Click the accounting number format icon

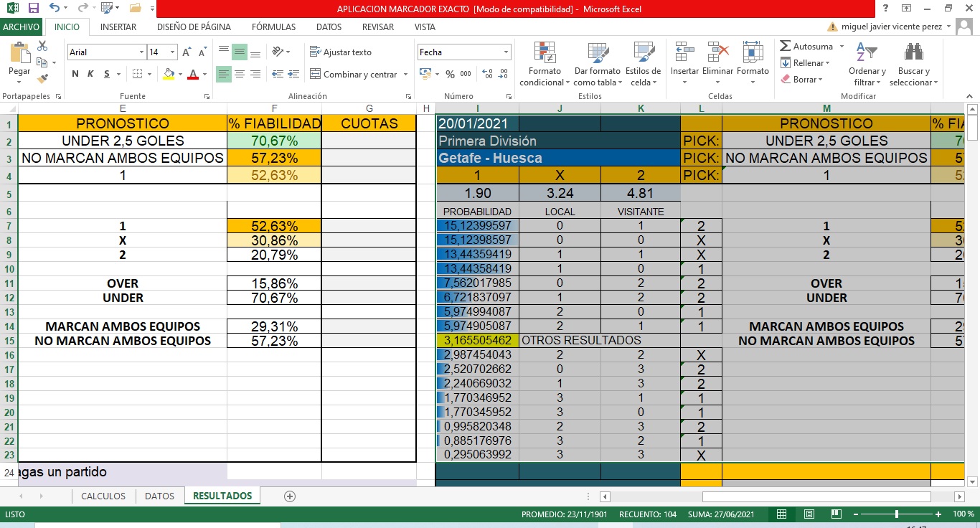click(x=425, y=74)
